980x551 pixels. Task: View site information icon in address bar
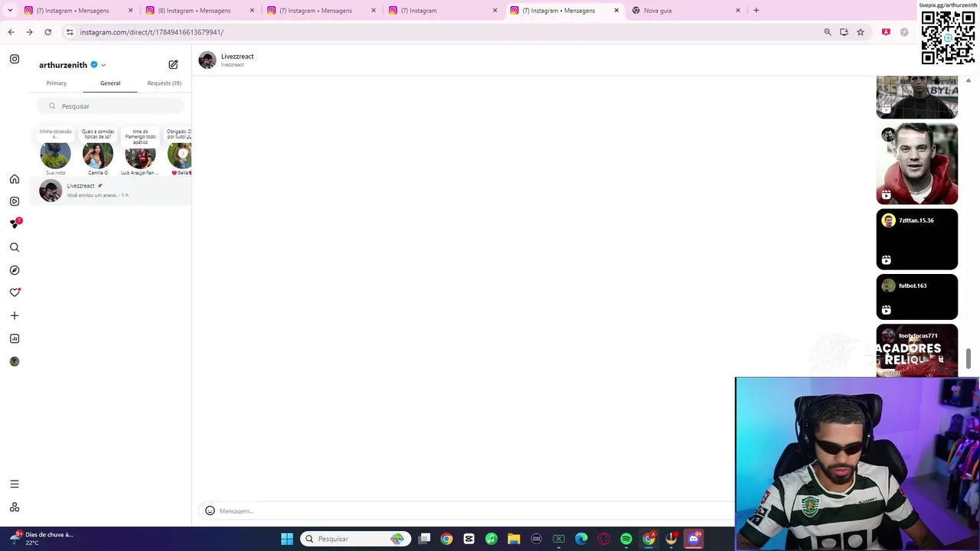tap(70, 32)
